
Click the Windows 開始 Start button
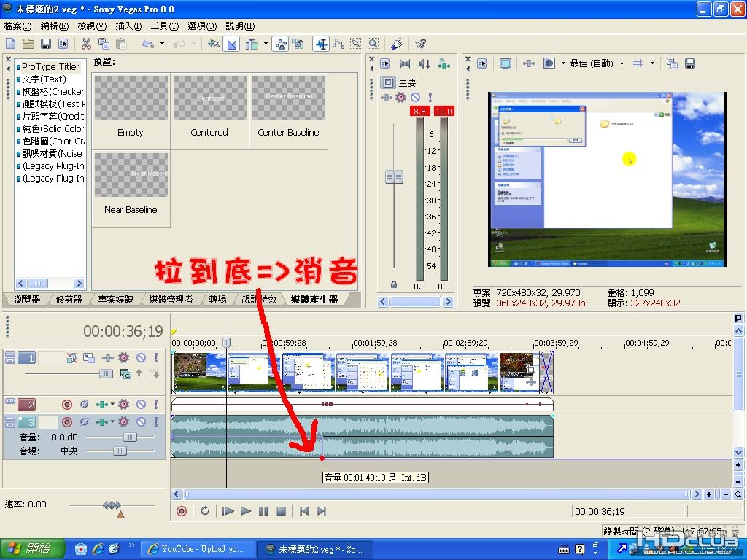[x=28, y=549]
